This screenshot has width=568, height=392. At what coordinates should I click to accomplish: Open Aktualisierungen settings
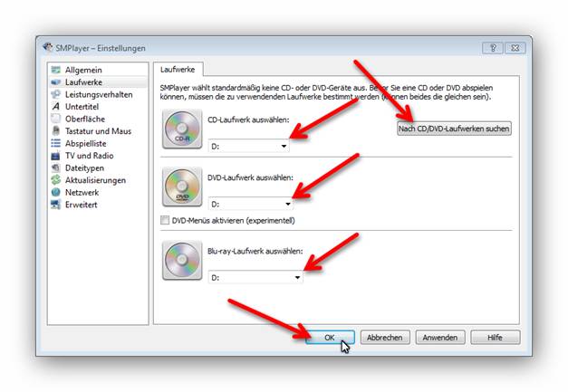[96, 180]
